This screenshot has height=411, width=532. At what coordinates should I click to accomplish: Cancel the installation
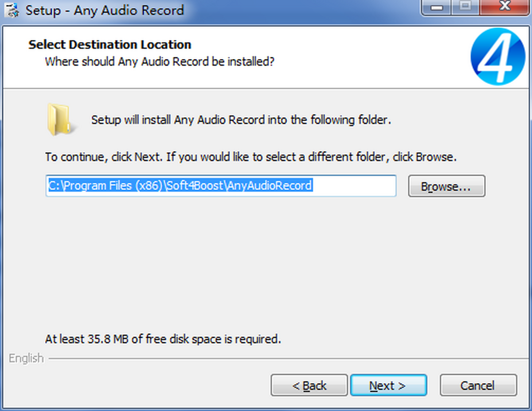[x=477, y=385]
